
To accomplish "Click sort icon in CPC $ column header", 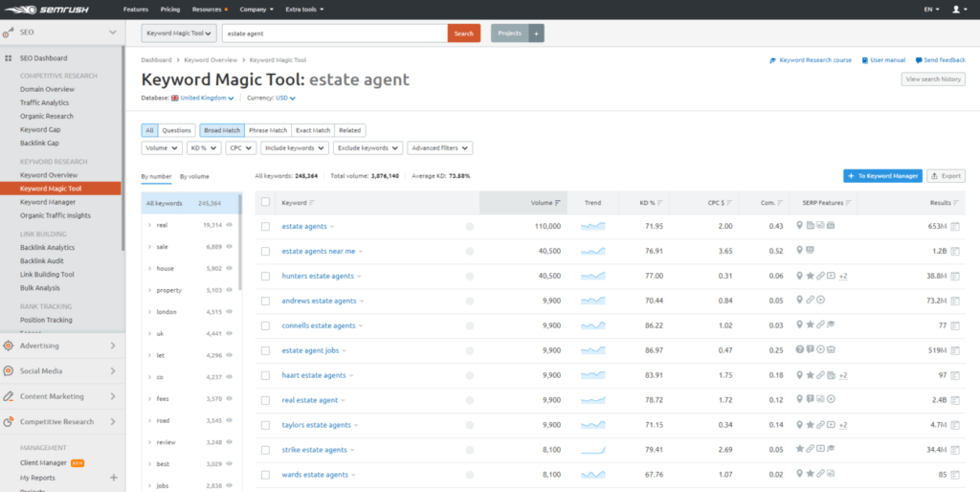I will click(729, 203).
